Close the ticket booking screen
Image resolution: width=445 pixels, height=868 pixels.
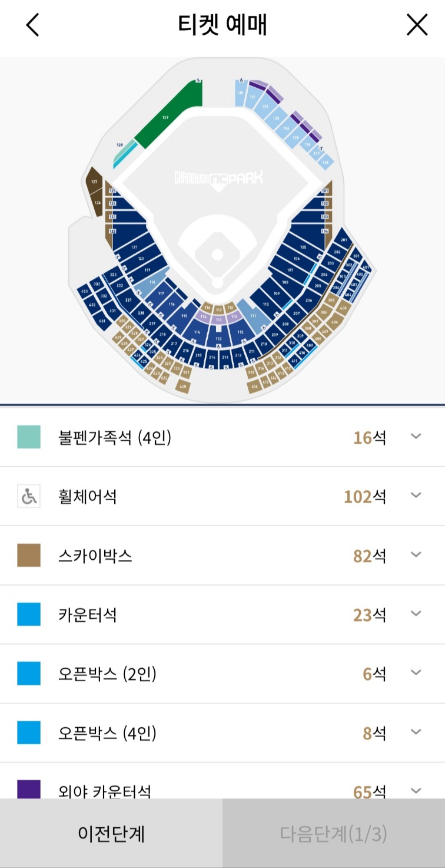click(417, 25)
